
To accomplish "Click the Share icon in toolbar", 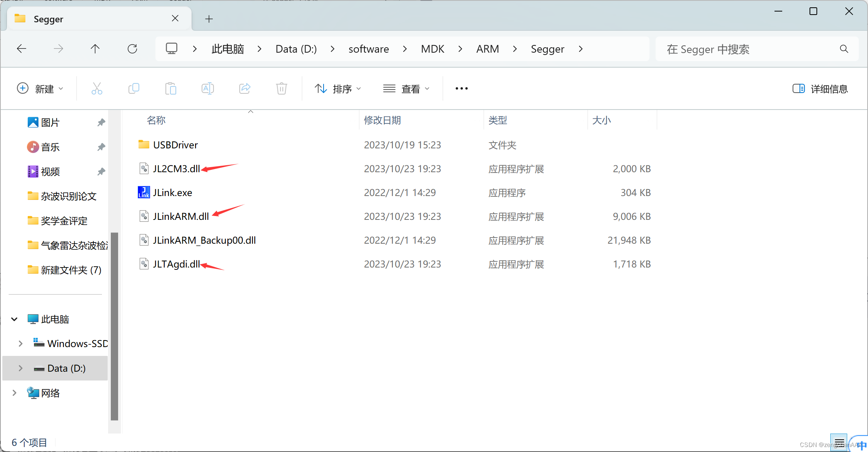I will click(x=245, y=88).
